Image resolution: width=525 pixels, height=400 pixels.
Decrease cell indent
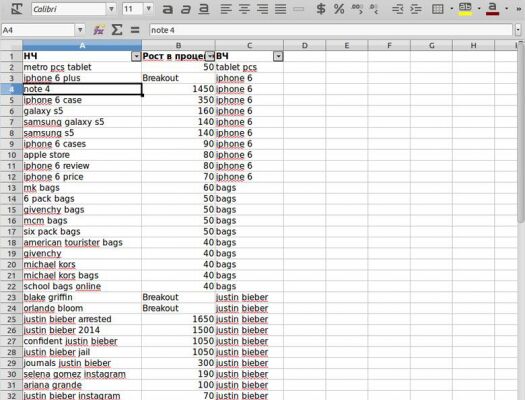(x=397, y=9)
